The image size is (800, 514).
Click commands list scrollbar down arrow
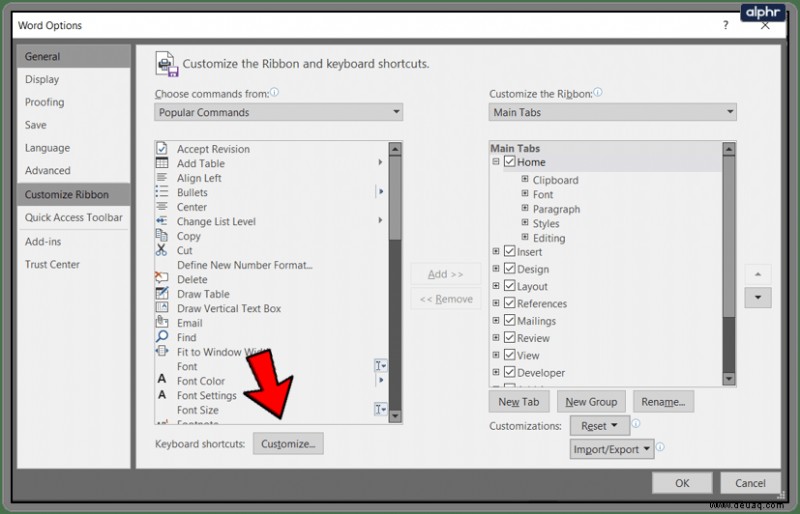click(395, 417)
